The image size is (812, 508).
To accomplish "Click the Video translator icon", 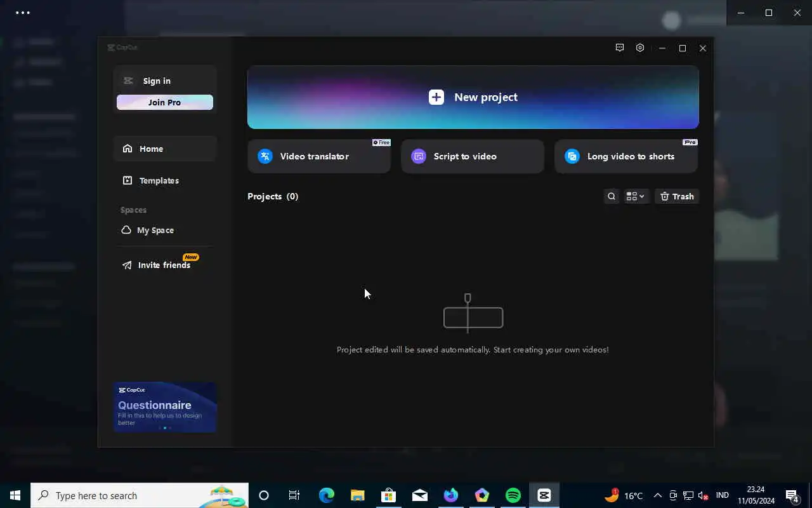I will click(265, 156).
